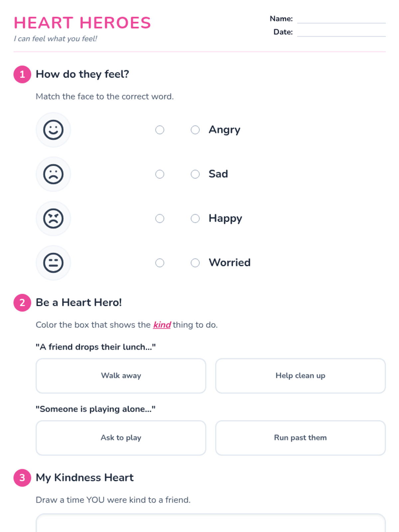Choose the Ask to play box
Image resolution: width=399 pixels, height=532 pixels.
tap(121, 438)
